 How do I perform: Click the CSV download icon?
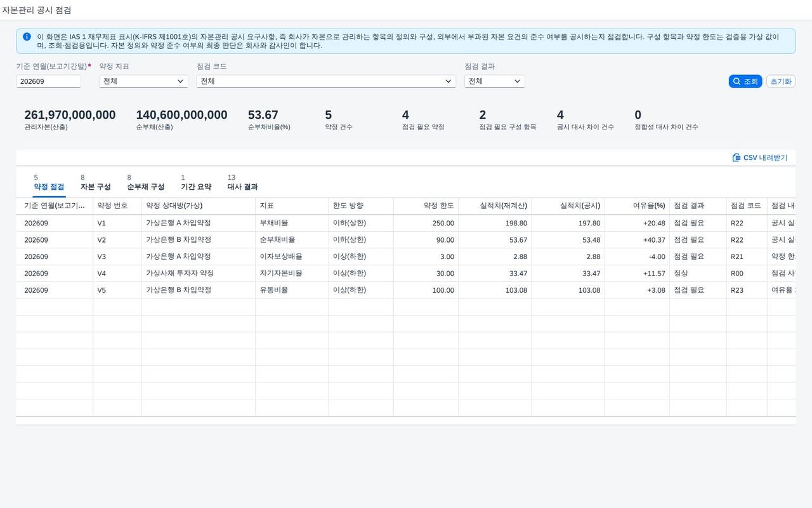[x=737, y=157]
